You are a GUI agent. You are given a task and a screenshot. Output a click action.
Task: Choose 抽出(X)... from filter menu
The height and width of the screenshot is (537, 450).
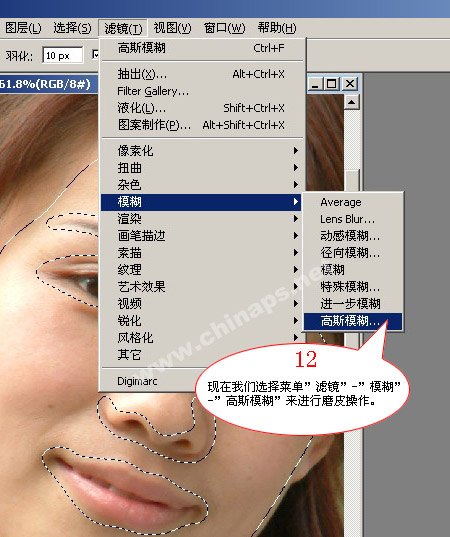(202, 74)
